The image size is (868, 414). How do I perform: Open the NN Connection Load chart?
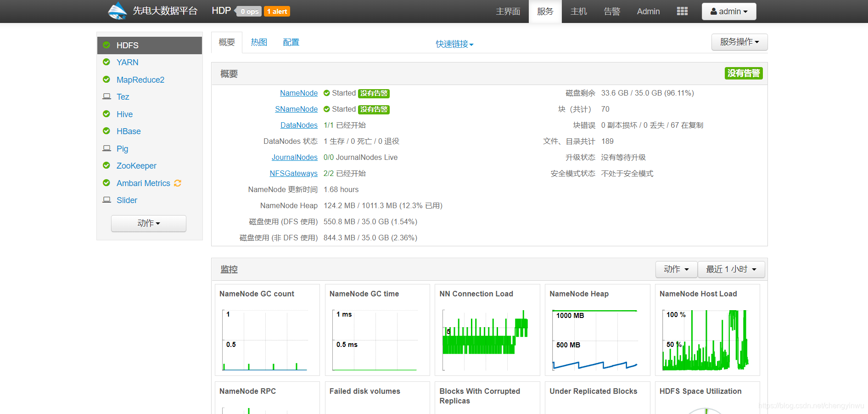[487, 330]
